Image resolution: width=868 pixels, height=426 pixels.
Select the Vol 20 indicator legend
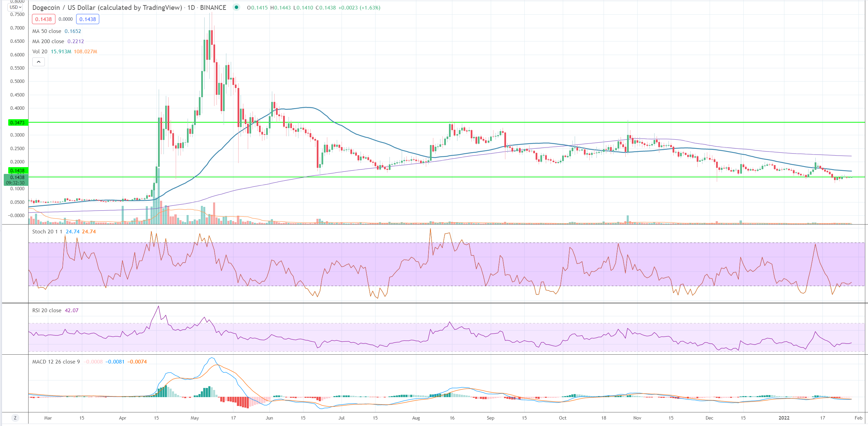[x=40, y=52]
